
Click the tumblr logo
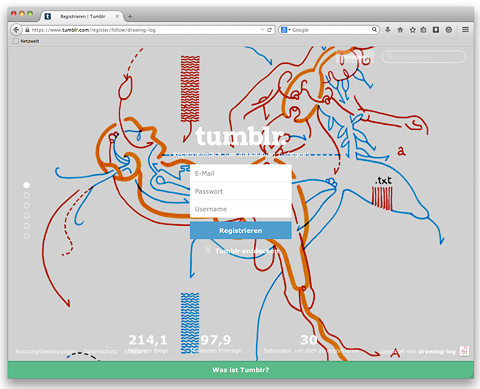point(241,136)
